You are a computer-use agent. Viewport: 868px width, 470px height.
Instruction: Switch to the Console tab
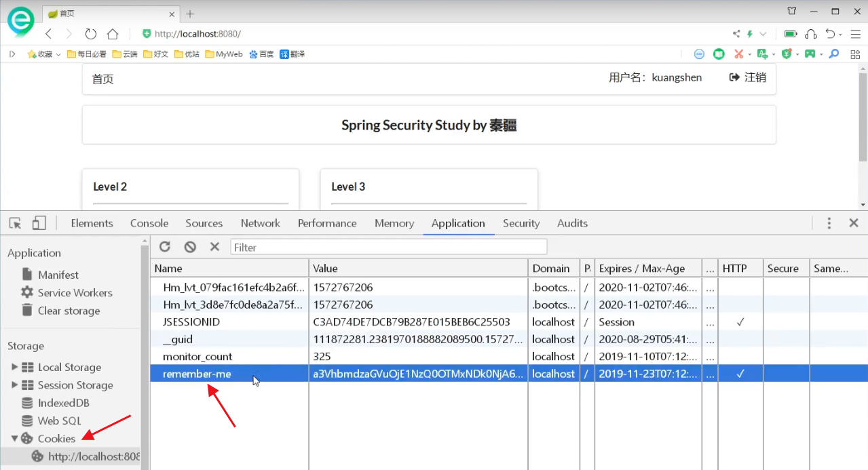149,223
